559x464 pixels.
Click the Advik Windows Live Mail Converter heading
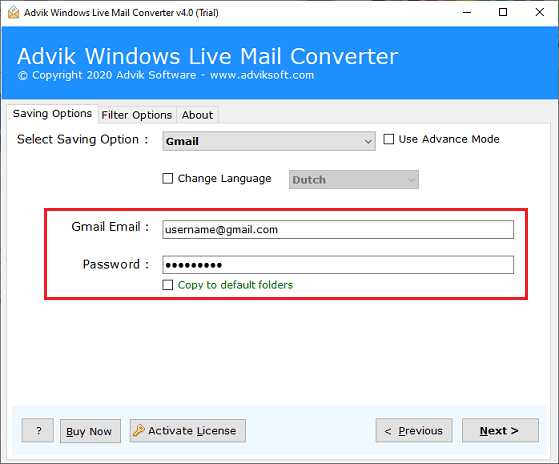207,56
